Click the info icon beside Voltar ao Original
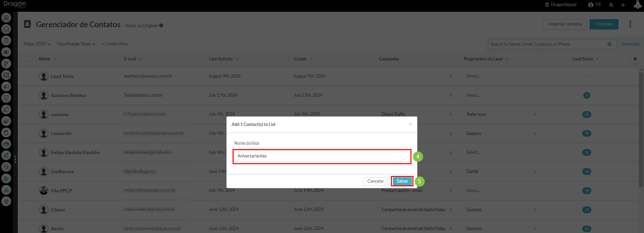Viewport: 644px width, 233px height. pyautogui.click(x=161, y=26)
